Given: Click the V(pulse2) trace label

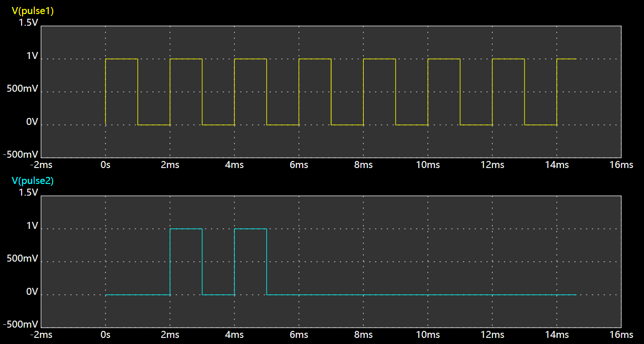Looking at the screenshot, I should tap(32, 181).
